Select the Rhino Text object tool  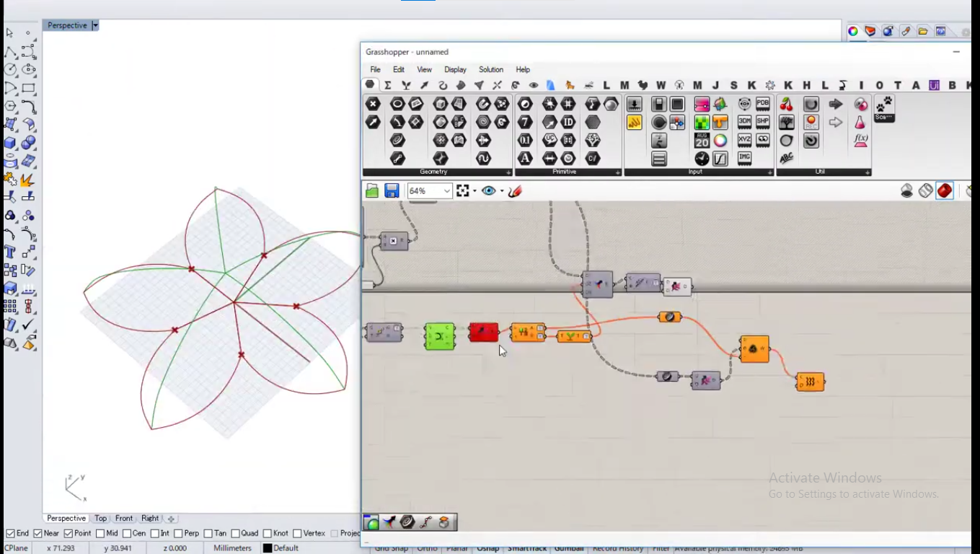pyautogui.click(x=11, y=252)
